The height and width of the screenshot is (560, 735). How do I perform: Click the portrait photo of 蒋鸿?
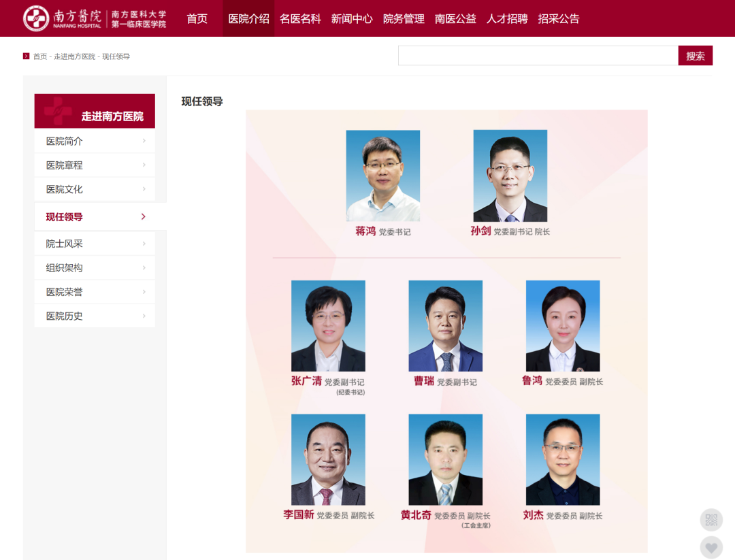click(383, 176)
